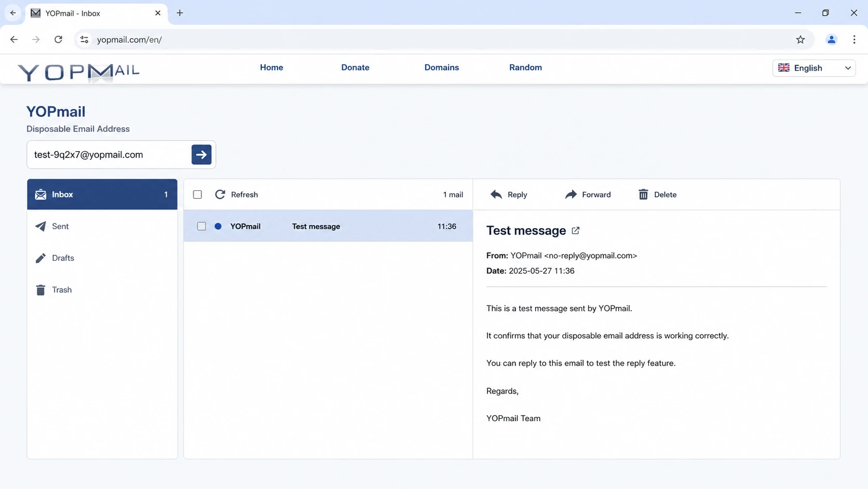The height and width of the screenshot is (489, 868).
Task: Click the Reply arrow icon
Action: click(496, 194)
